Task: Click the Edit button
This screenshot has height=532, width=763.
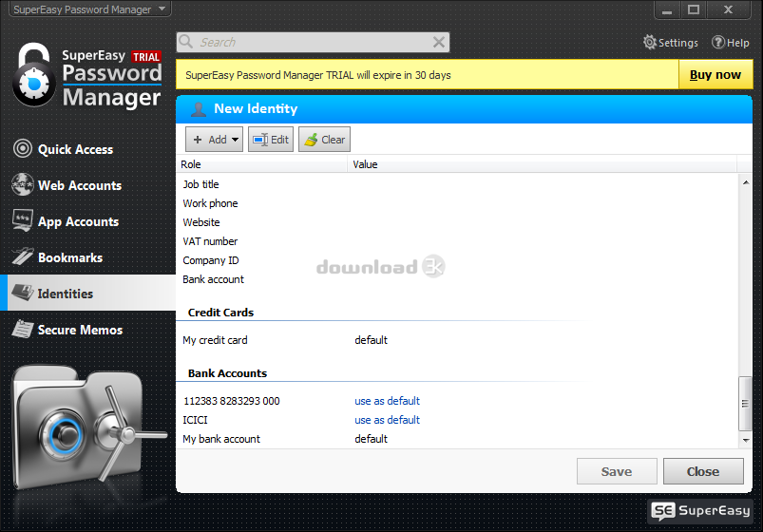Action: click(271, 140)
